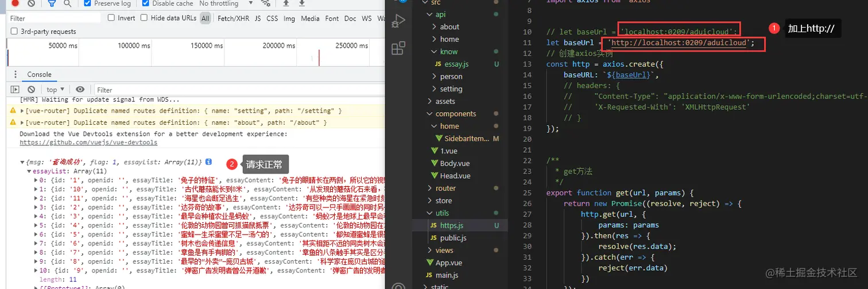Toggle Disable cache checkbox
Viewport: 868px width, 289px height.
[x=146, y=3]
